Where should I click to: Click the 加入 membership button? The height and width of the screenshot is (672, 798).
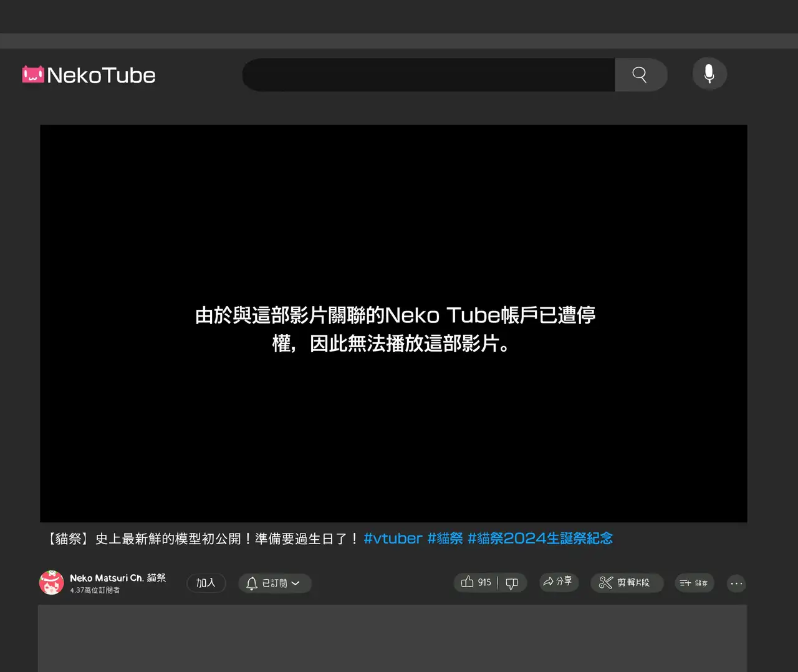pyautogui.click(x=206, y=583)
